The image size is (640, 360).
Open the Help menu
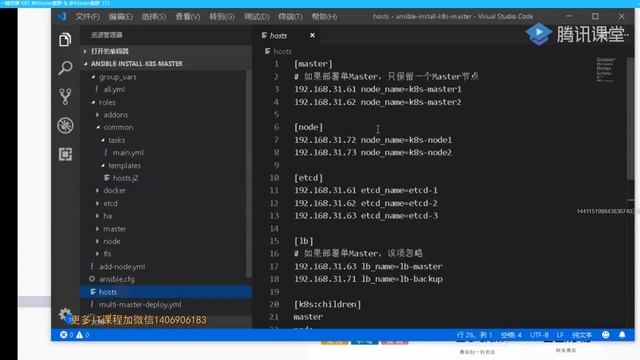[324, 17]
